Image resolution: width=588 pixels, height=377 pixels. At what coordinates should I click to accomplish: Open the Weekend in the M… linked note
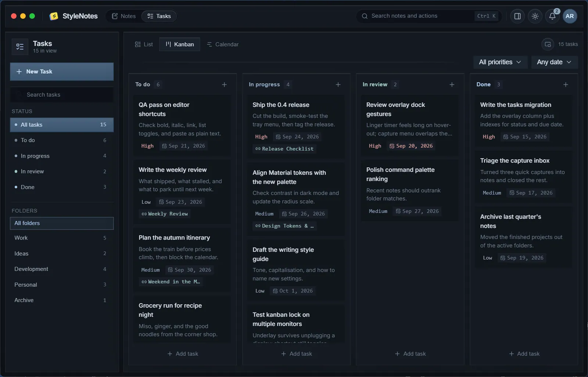171,282
